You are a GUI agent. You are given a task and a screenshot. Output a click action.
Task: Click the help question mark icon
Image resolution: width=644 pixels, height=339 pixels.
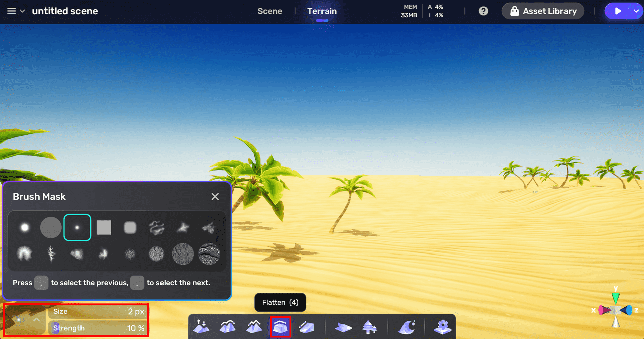coord(484,11)
